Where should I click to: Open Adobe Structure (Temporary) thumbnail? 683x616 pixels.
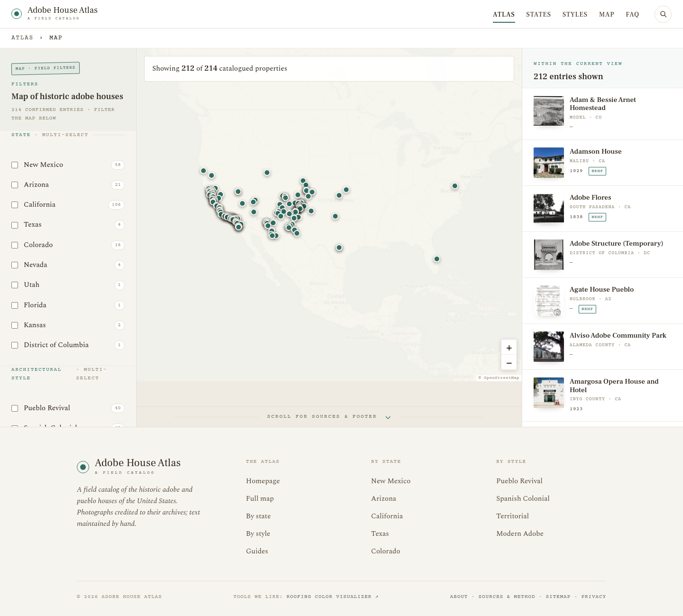[549, 255]
